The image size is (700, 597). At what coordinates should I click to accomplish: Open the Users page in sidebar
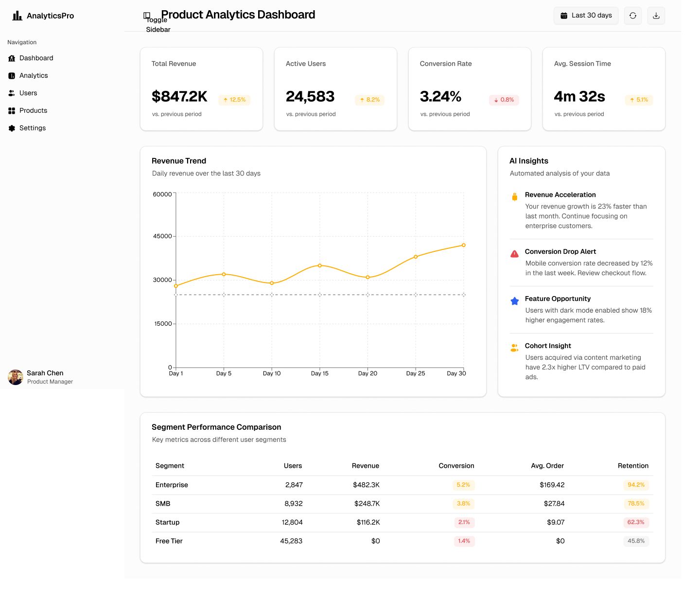click(28, 93)
